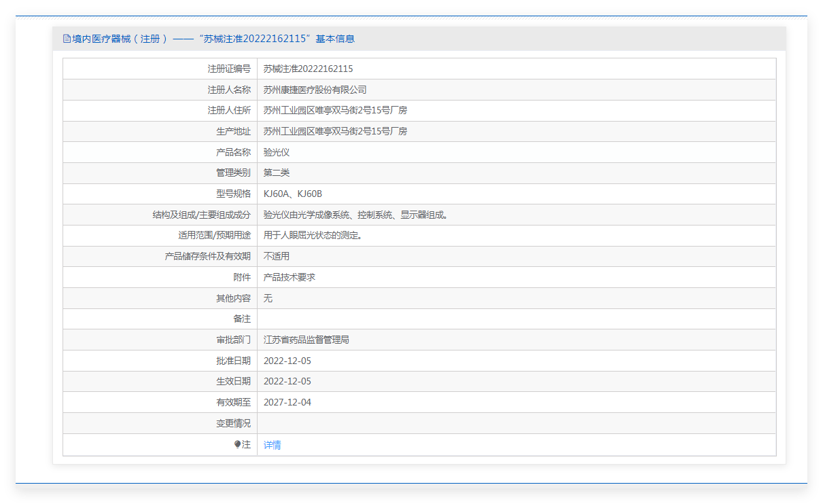
Task: Select storage condition value 不适用
Action: [x=277, y=256]
